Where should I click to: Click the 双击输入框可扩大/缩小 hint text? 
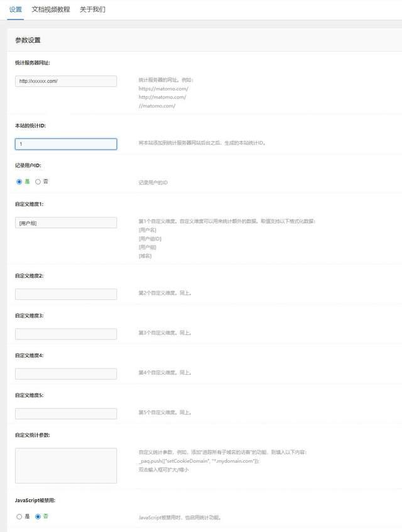(x=164, y=470)
